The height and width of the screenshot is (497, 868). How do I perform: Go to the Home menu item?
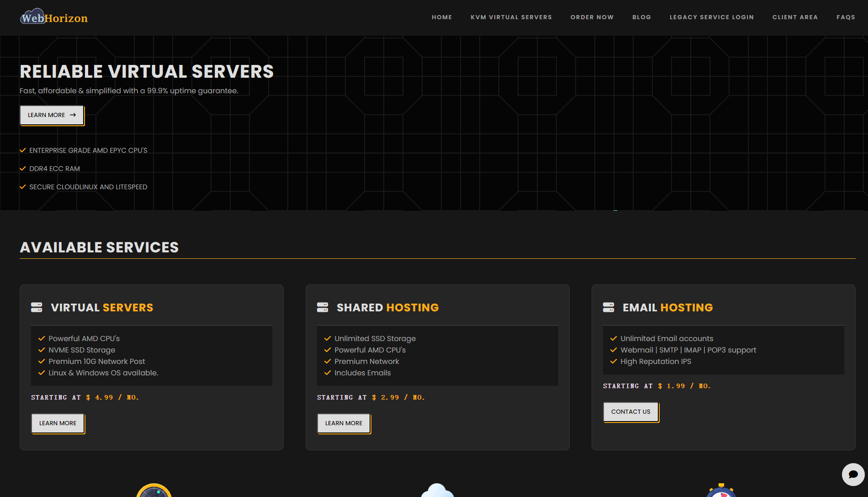442,17
